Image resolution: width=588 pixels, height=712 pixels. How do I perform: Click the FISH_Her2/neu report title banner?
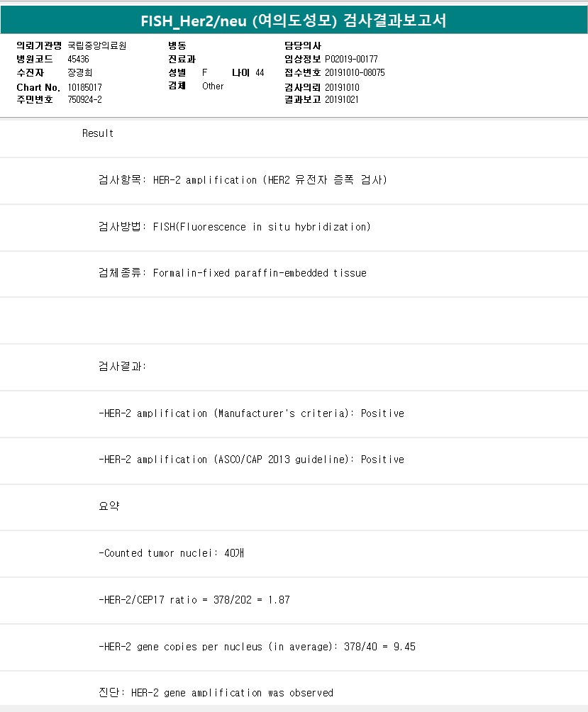[294, 20]
